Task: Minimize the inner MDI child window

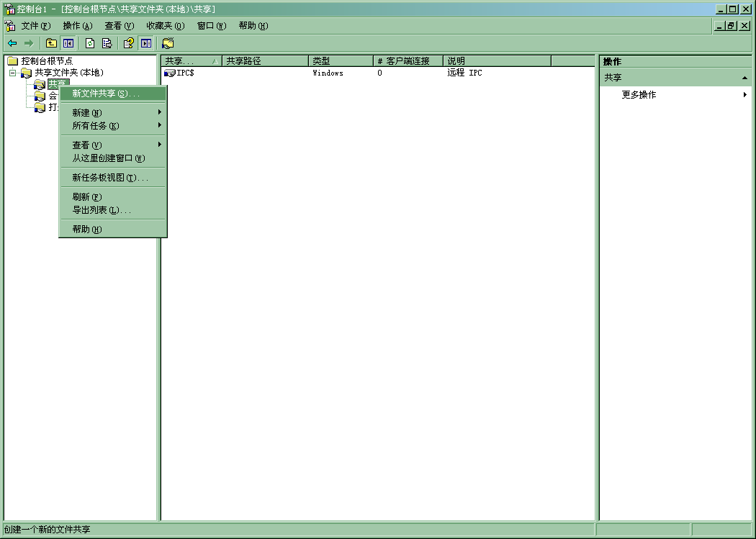Action: pos(720,26)
